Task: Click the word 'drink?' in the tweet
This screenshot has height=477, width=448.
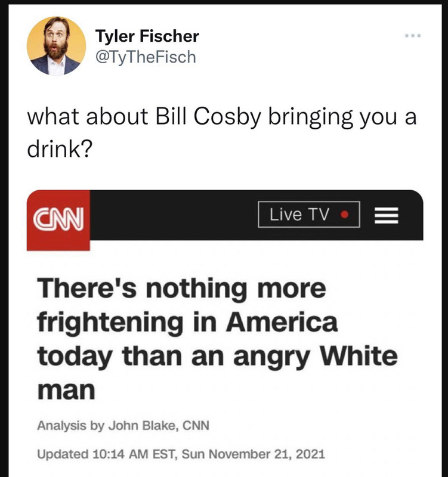Action: point(59,150)
